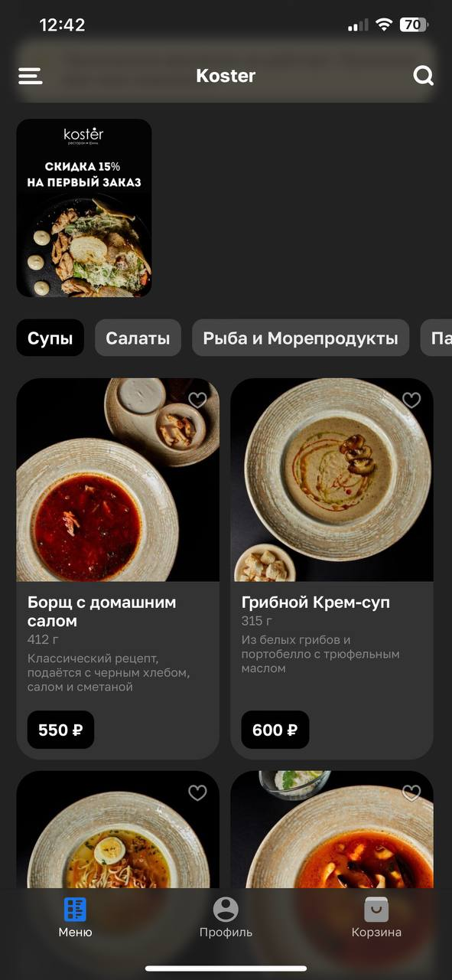The width and height of the screenshot is (452, 980).
Task: Open the 15% discount promo banner
Action: click(x=84, y=207)
